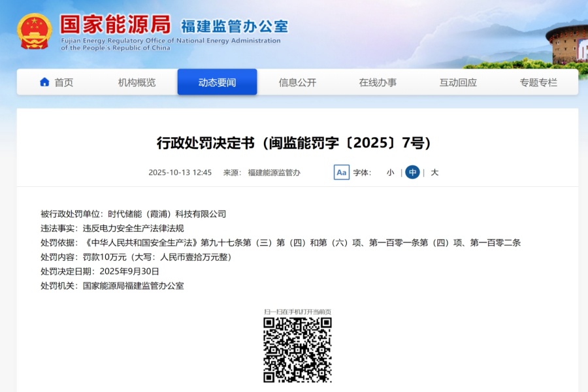Click the 福建监管办公室 header text
The image size is (588, 392).
234,26
